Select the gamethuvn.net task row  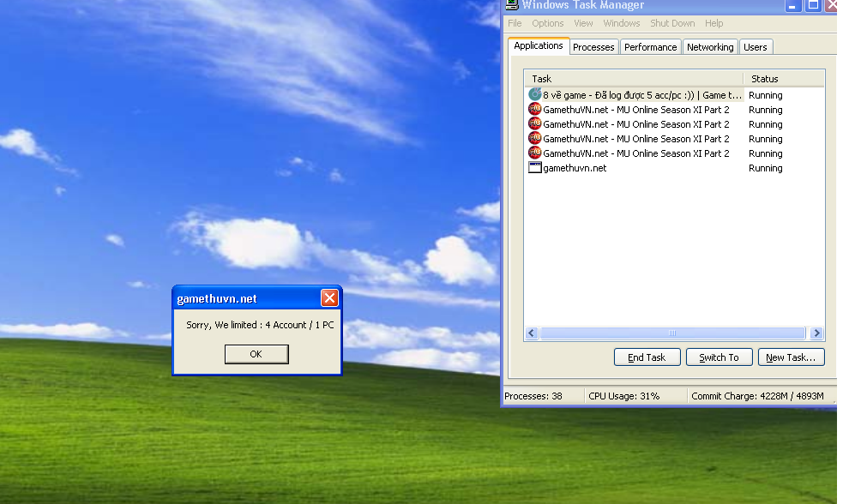(x=674, y=168)
